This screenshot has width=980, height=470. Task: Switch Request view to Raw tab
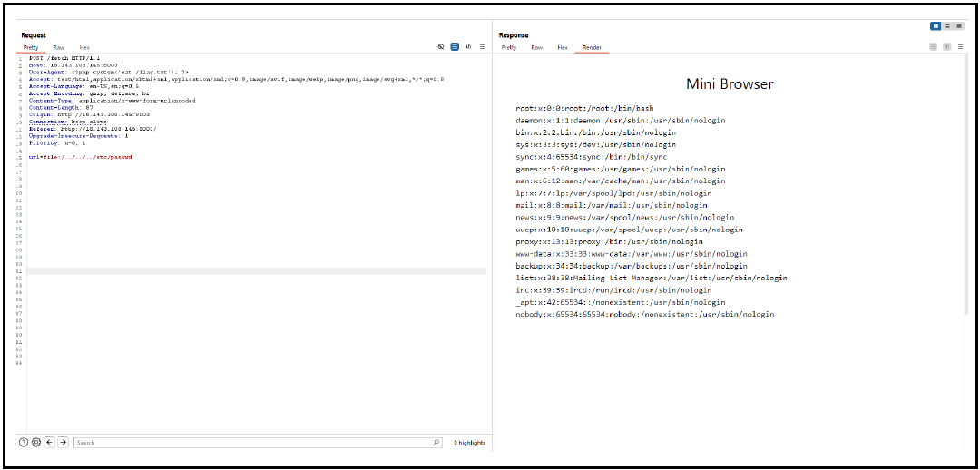click(x=59, y=47)
